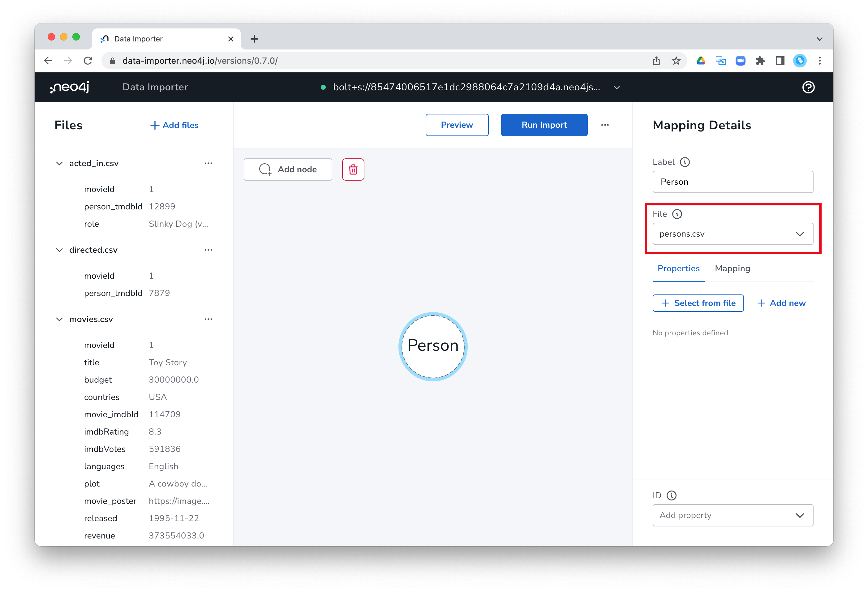
Task: Switch to the Mapping tab
Action: click(732, 268)
